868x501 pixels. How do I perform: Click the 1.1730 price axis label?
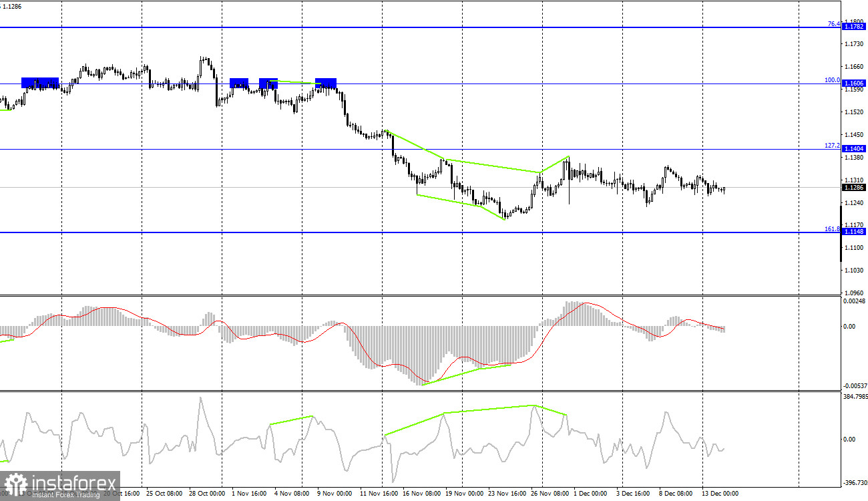click(x=855, y=44)
